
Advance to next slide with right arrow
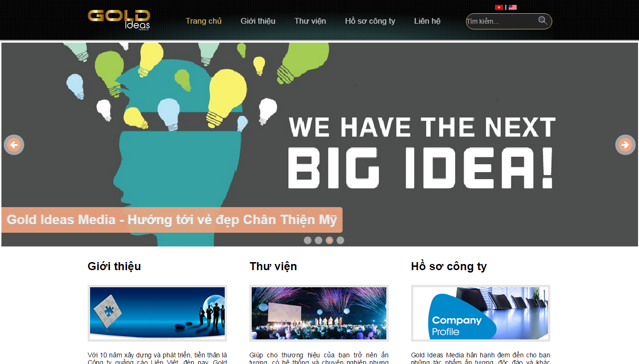(625, 145)
